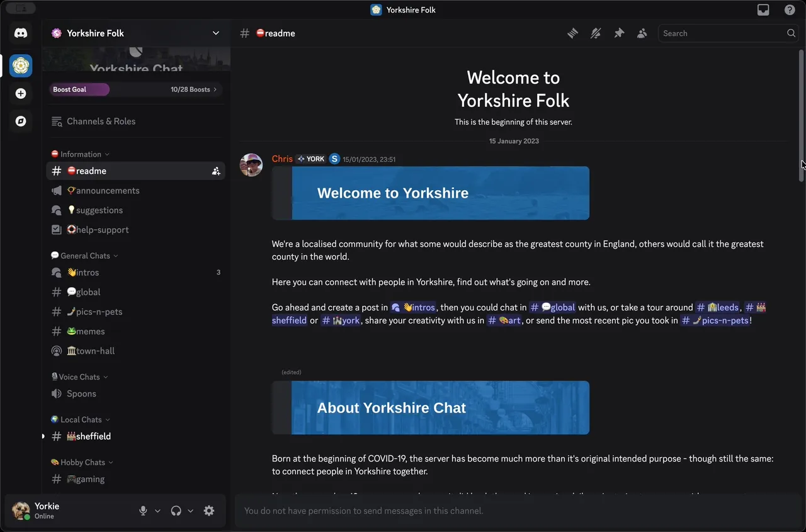Open the Threads panel

(572, 33)
